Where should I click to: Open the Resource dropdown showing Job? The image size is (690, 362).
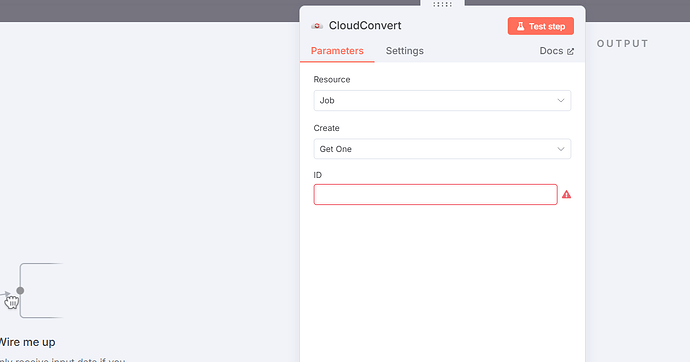pyautogui.click(x=442, y=101)
